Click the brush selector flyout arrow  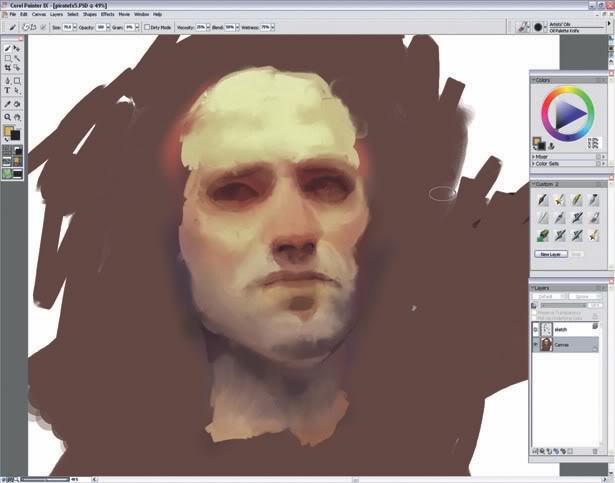[x=609, y=24]
